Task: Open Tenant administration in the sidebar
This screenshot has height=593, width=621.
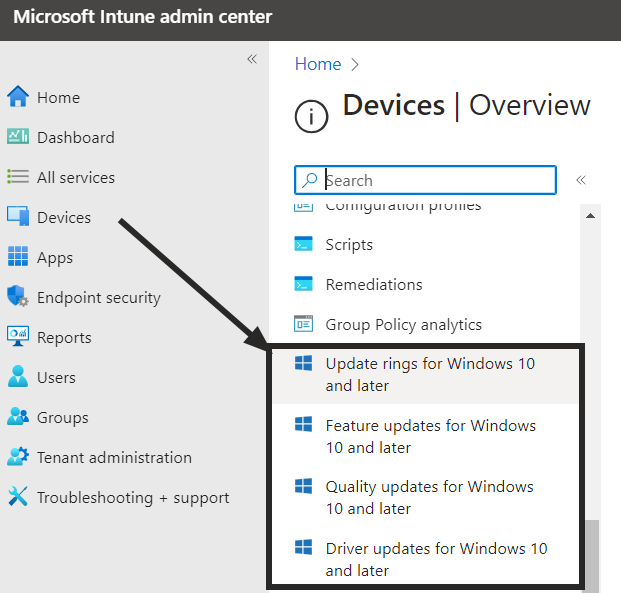Action: pyautogui.click(x=114, y=458)
